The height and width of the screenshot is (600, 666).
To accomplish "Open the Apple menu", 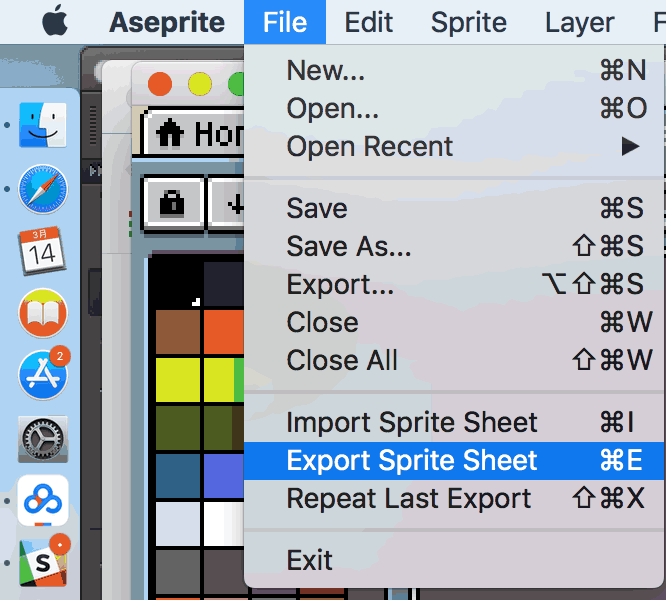I will [x=55, y=20].
